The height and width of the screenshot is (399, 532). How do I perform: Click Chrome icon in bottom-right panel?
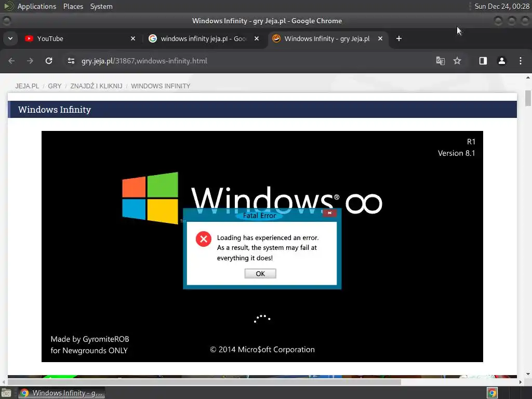pyautogui.click(x=492, y=393)
